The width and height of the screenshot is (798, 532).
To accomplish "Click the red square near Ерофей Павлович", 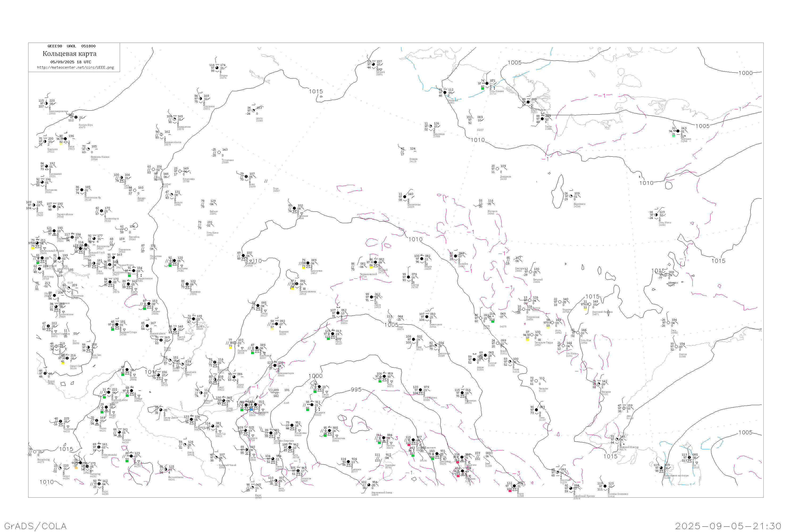I will [x=409, y=445].
